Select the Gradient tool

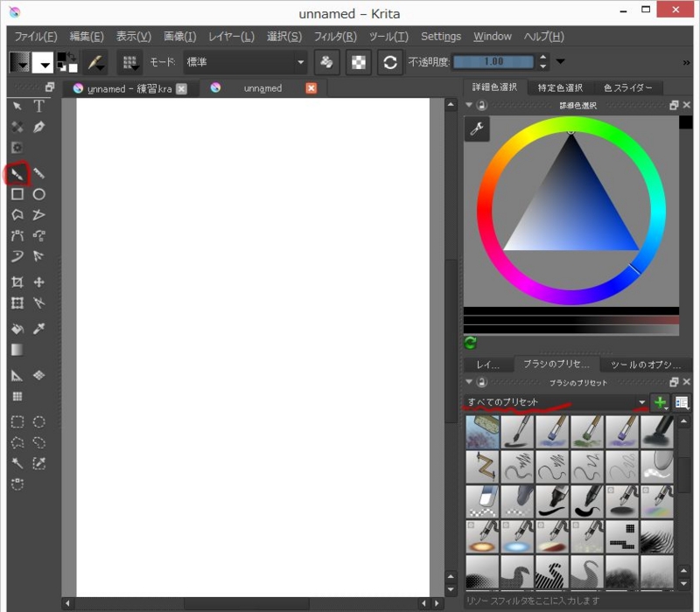pyautogui.click(x=17, y=350)
